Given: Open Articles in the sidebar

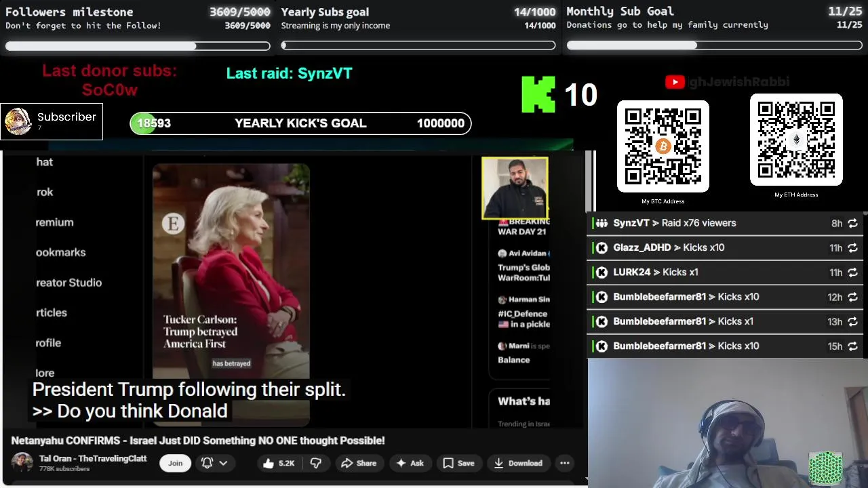Looking at the screenshot, I should click(x=52, y=312).
